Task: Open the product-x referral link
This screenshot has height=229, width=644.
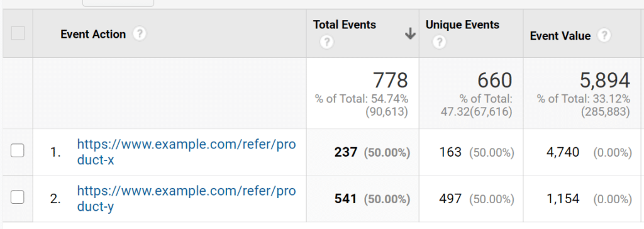Action: click(186, 152)
